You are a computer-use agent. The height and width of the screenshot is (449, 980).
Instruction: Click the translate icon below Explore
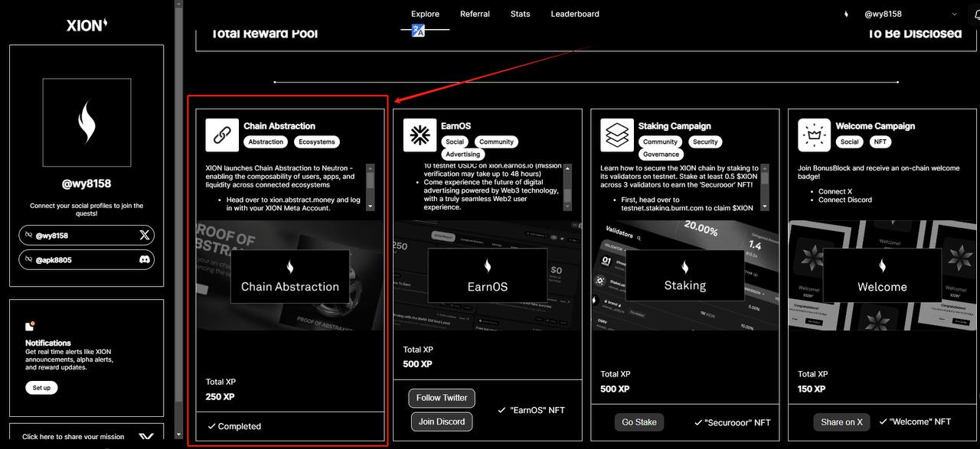tap(418, 31)
